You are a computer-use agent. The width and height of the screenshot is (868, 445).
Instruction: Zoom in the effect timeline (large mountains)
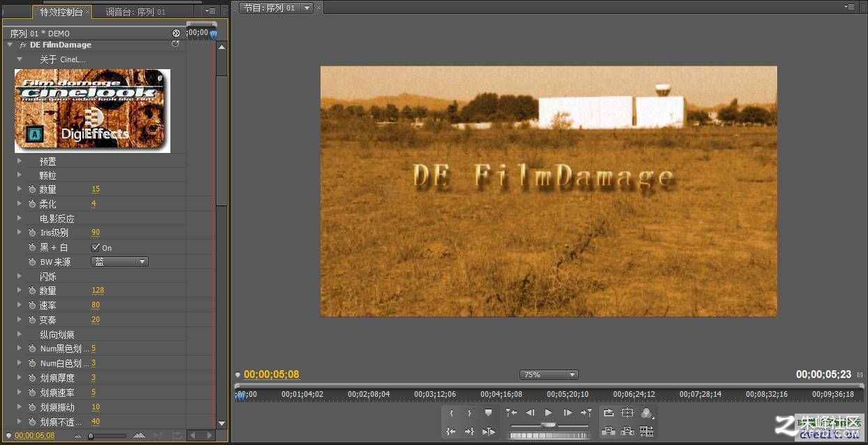[x=139, y=435]
